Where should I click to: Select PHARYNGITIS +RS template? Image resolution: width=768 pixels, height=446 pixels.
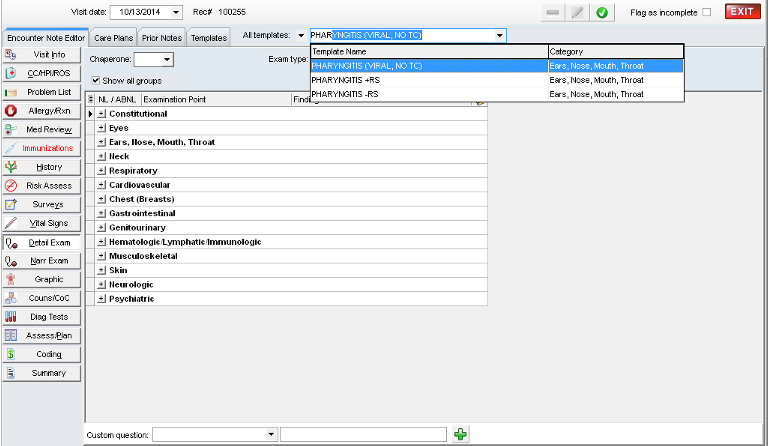497,80
